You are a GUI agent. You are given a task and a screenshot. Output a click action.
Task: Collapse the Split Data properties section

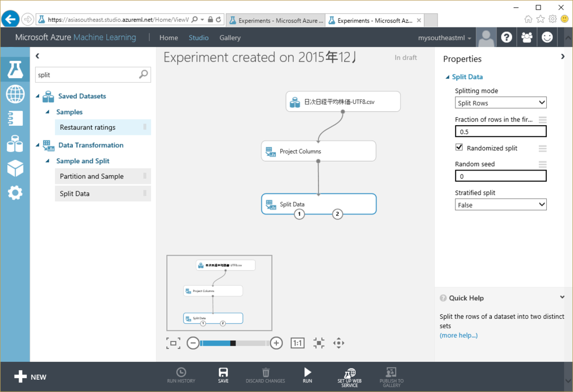point(448,77)
